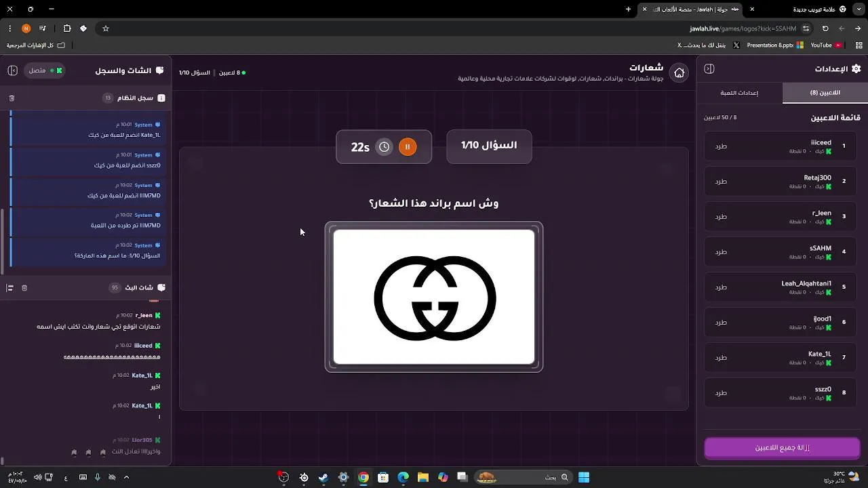Open Microsoft Edge from the taskbar
Viewport: 868px width, 488px height.
pyautogui.click(x=403, y=477)
